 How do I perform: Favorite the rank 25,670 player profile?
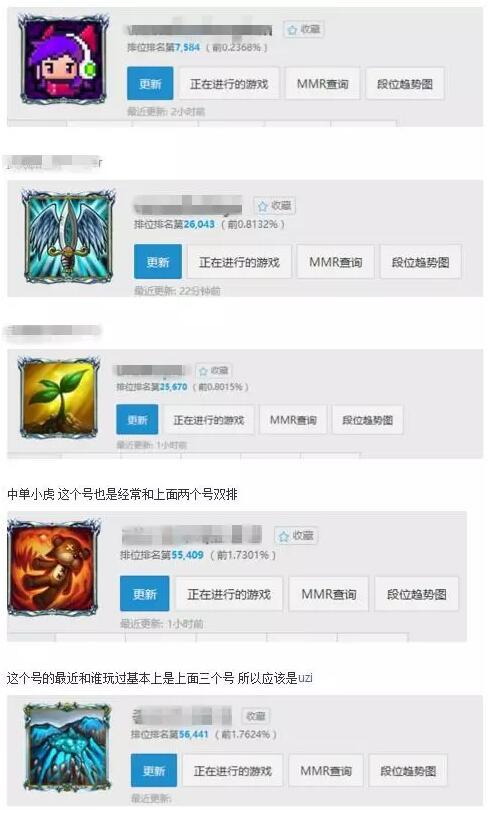214,370
